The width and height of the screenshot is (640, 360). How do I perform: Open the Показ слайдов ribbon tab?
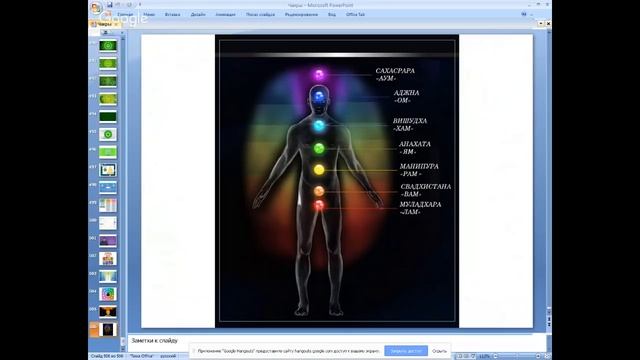(x=260, y=14)
